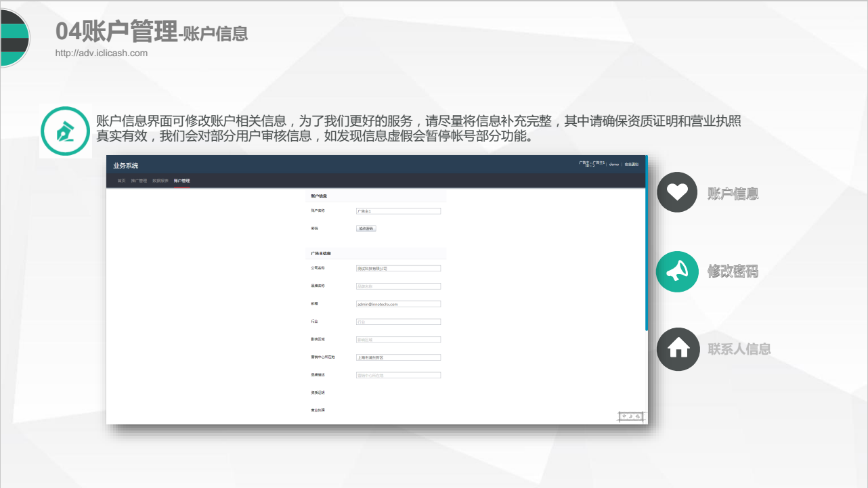This screenshot has width=868, height=488.
Task: Click the megaphone 修改密码 icon
Action: coord(677,271)
